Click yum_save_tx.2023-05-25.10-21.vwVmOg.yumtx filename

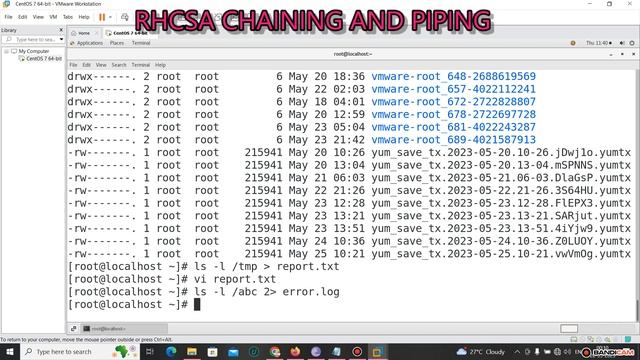click(x=501, y=254)
